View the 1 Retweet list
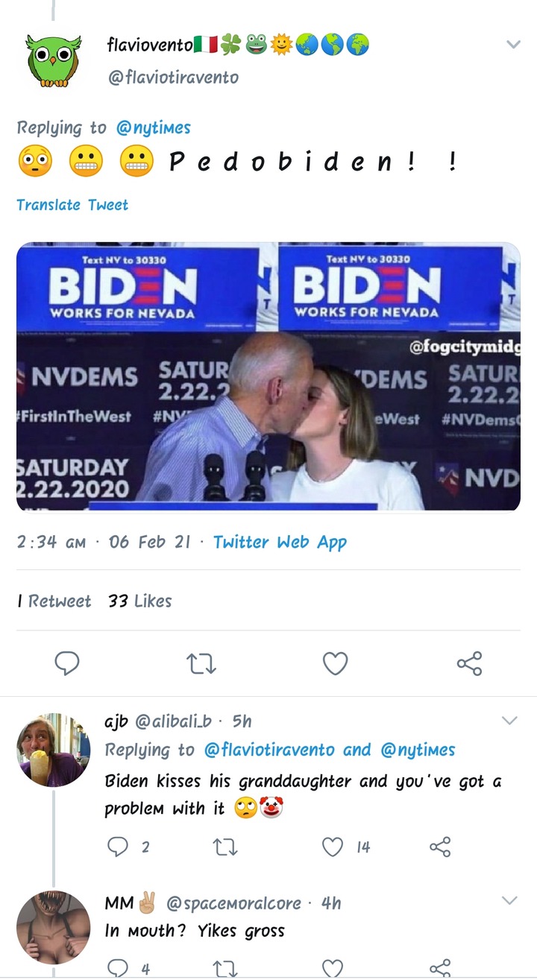Screen dimensions: 537x980 point(54,601)
